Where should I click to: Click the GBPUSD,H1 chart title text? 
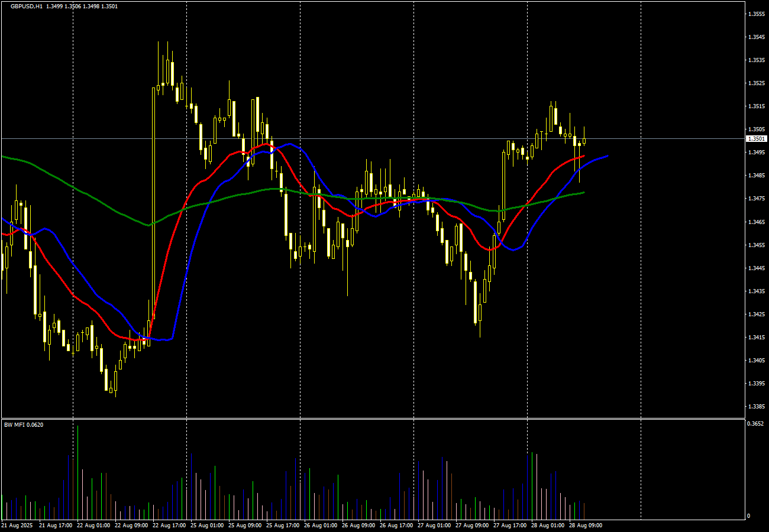pos(27,6)
